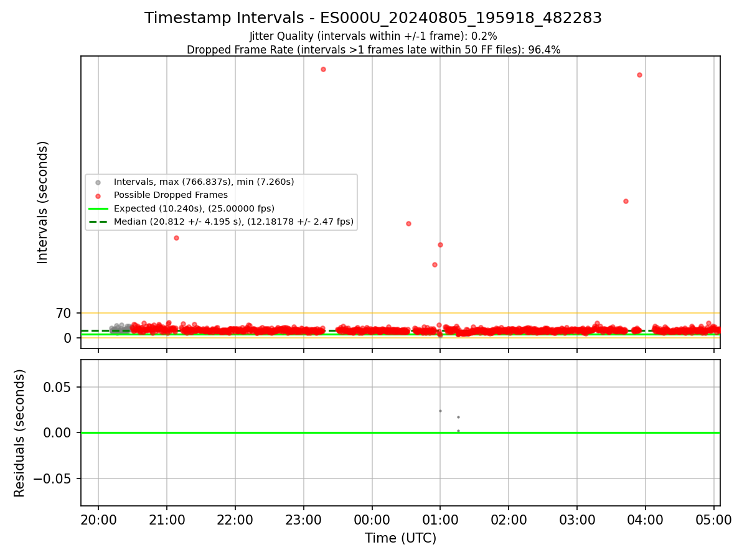747x560 pixels.
Task: Click legend entry "Intervals, max (766.837s), min (7.260s)"
Action: pyautogui.click(x=204, y=182)
